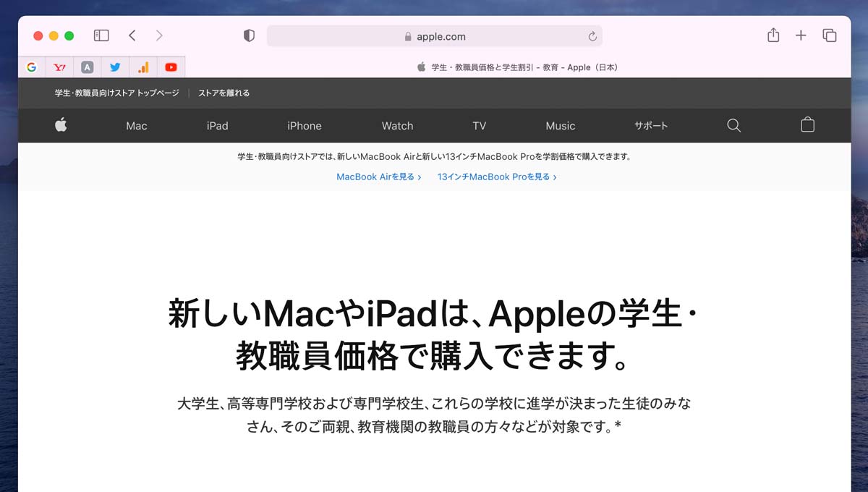Click ストアを離れる link

click(224, 93)
